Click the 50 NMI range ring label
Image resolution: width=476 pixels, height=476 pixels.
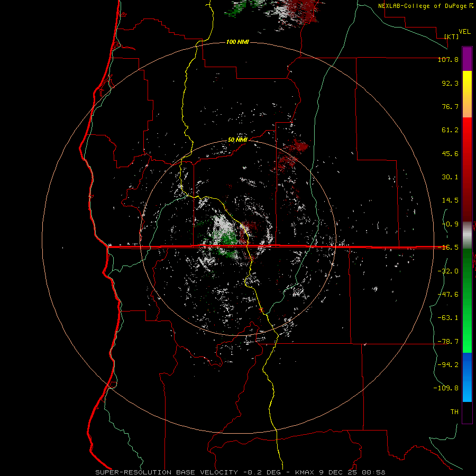[x=237, y=140]
